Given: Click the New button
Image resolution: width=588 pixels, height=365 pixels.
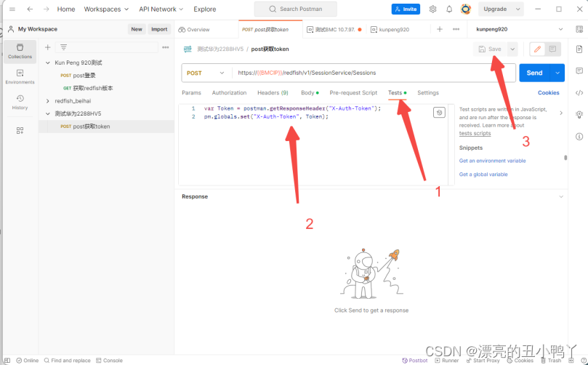Looking at the screenshot, I should coord(137,29).
